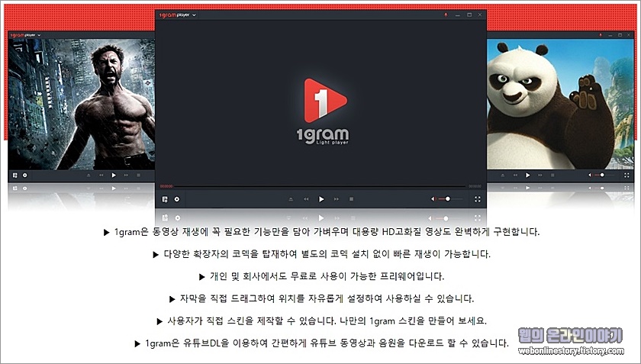Maximize the center player window
641x364 pixels.
(469, 14)
